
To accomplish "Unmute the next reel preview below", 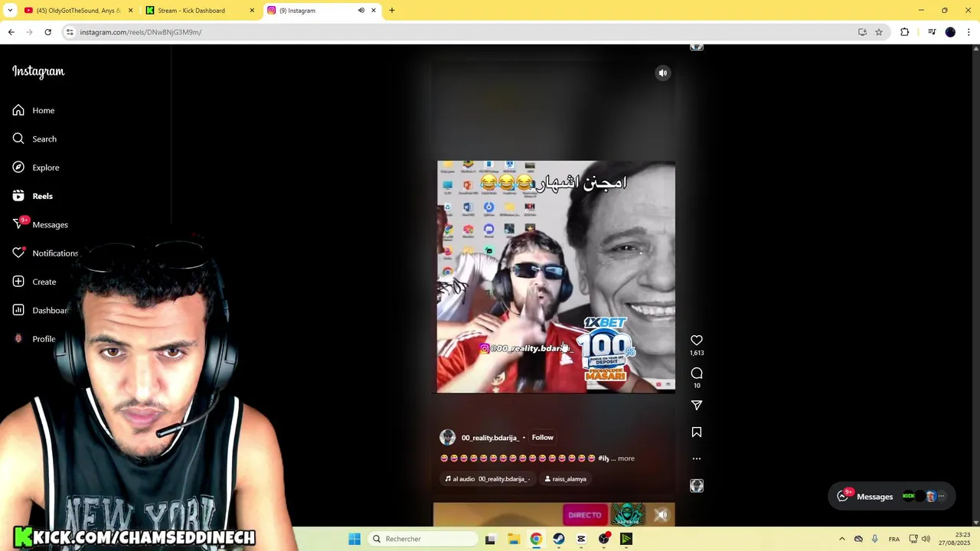I will point(662,515).
